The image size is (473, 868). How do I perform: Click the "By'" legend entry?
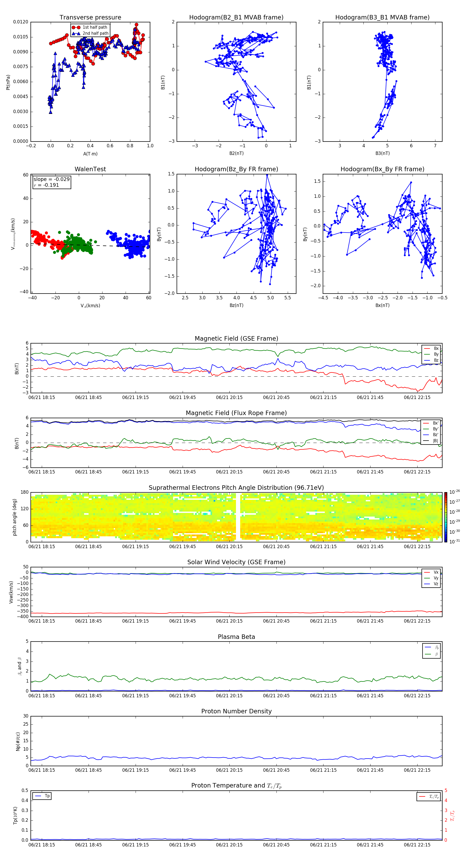(x=431, y=429)
